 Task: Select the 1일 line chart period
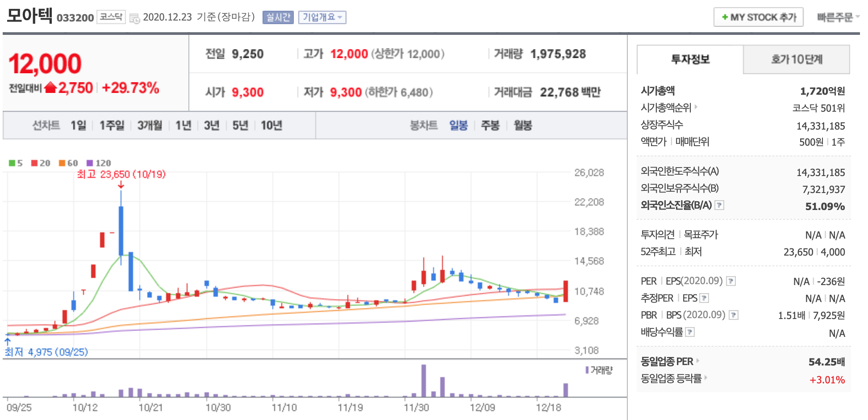[x=78, y=126]
